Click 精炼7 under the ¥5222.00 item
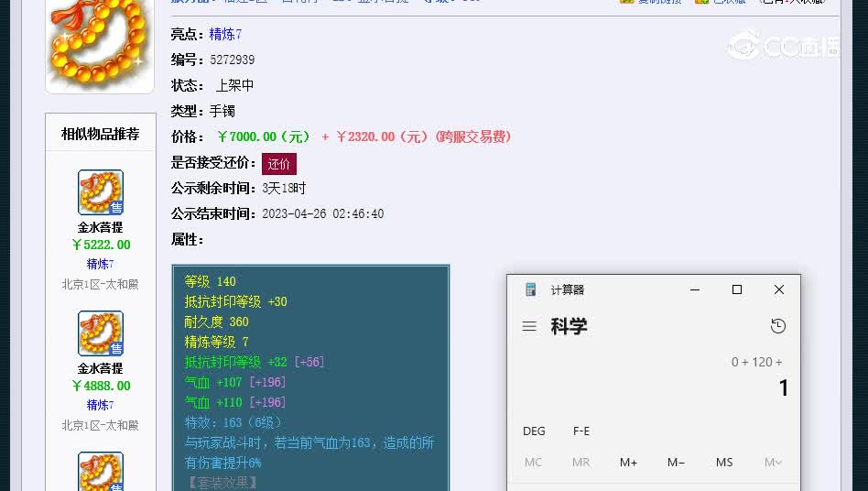This screenshot has height=491, width=868. click(x=100, y=264)
